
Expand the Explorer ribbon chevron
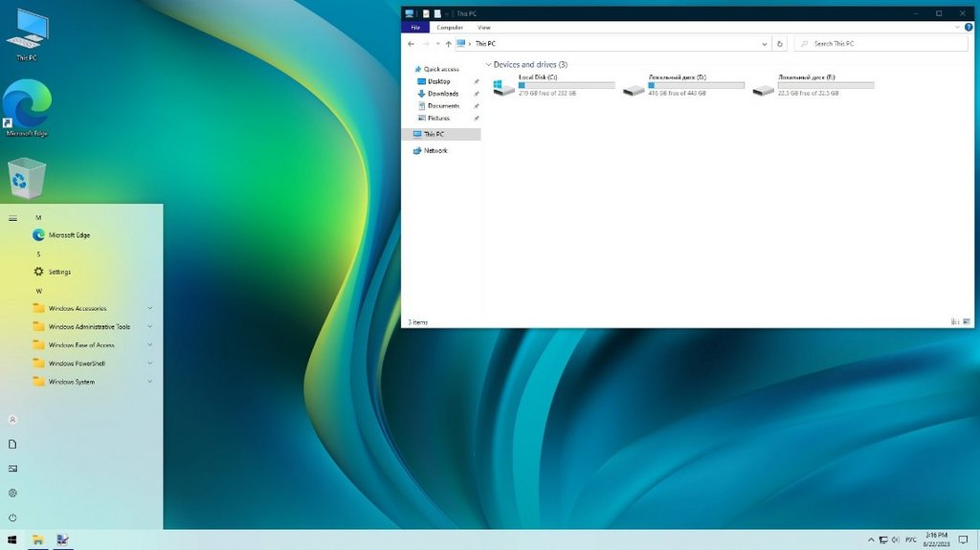pos(957,28)
